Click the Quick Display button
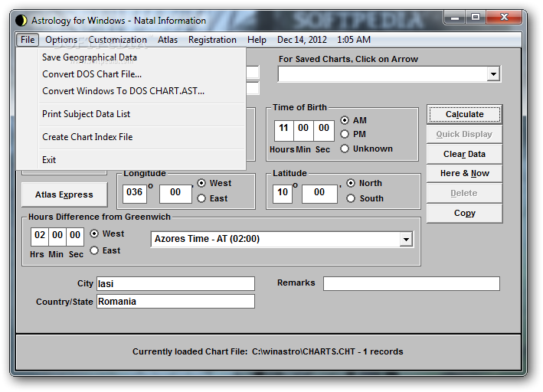 click(x=464, y=134)
